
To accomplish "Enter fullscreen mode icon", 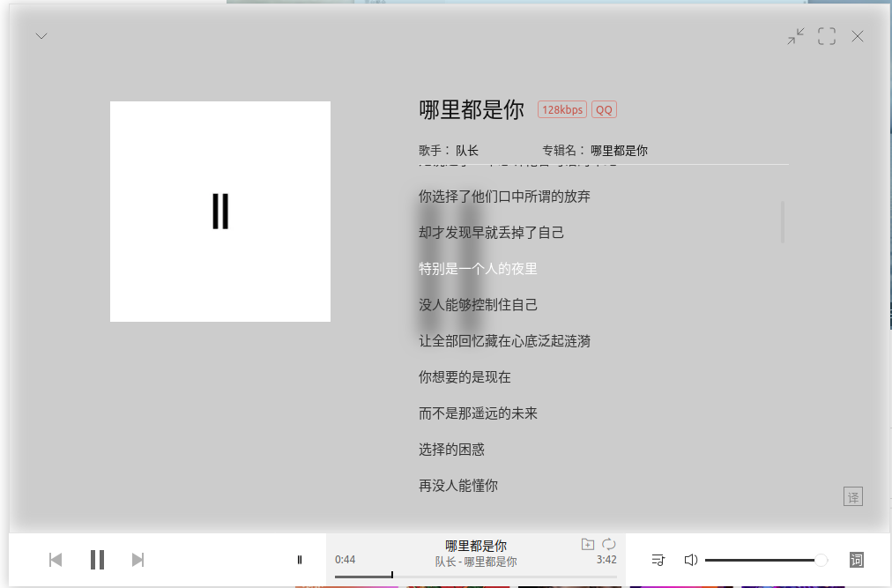I will click(827, 36).
